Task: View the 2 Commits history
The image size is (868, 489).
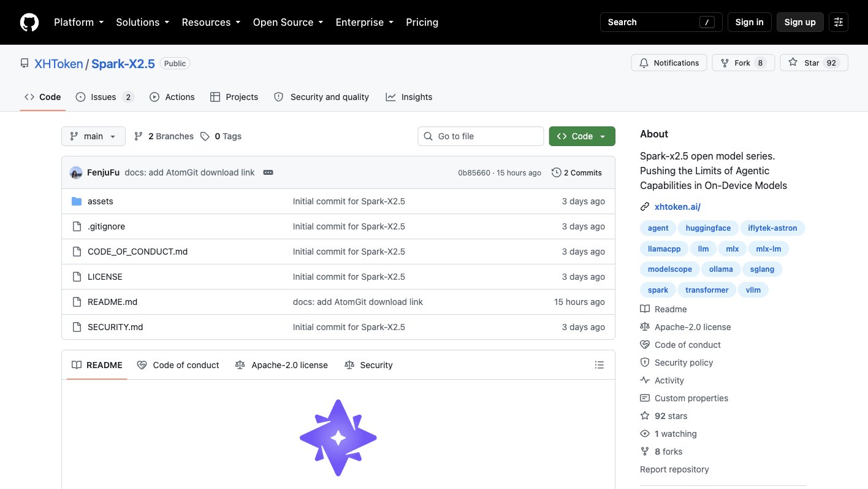Action: click(x=577, y=172)
